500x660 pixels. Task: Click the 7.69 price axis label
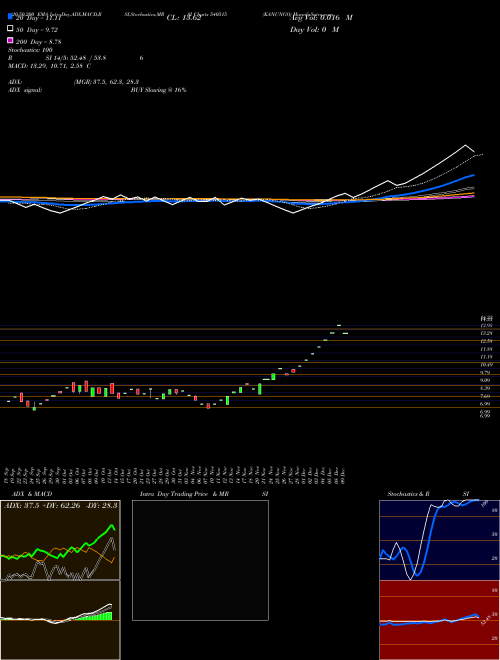click(486, 396)
